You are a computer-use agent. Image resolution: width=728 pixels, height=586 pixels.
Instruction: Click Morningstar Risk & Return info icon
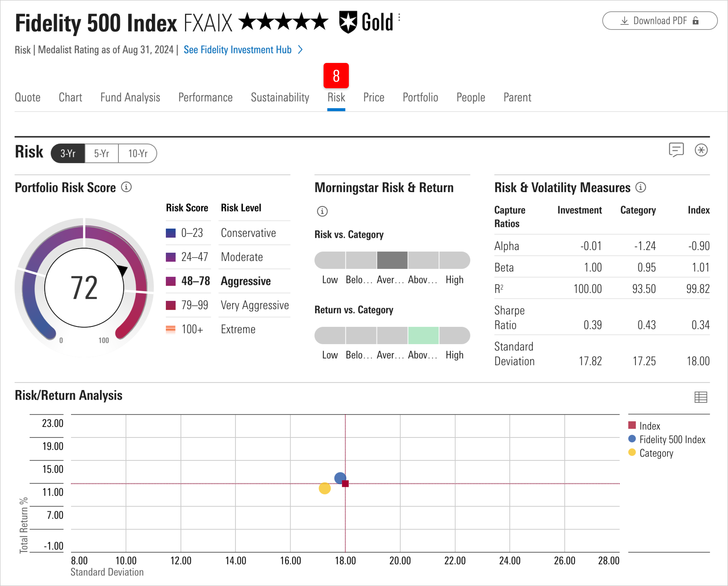pyautogui.click(x=322, y=211)
